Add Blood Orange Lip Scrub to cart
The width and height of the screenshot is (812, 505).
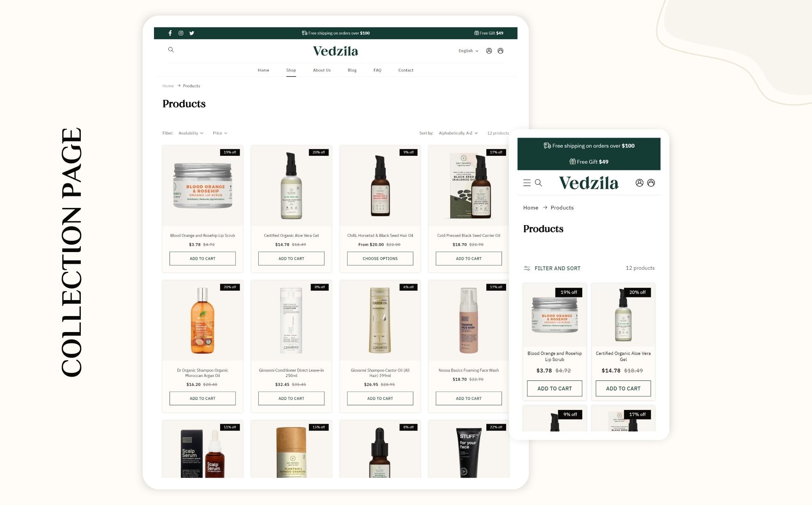[202, 258]
